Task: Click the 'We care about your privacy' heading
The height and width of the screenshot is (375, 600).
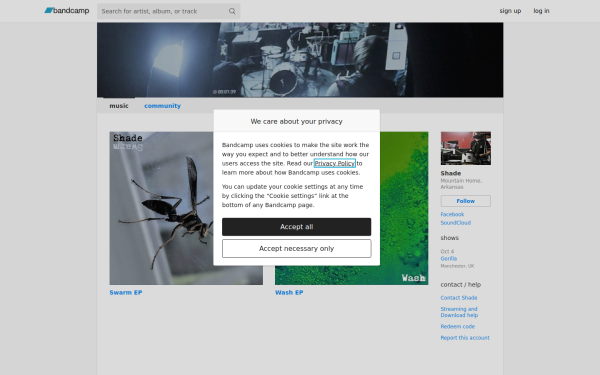Action: 297,121
